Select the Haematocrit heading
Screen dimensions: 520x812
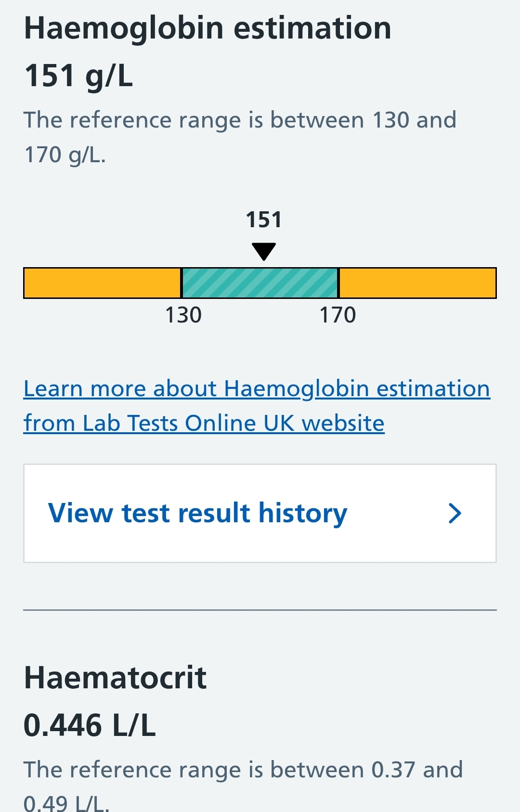115,677
